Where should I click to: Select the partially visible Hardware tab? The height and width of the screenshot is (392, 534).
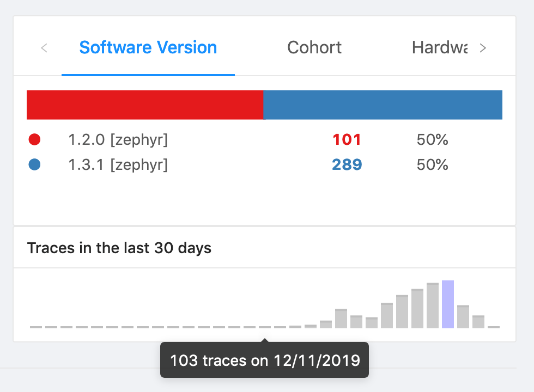pyautogui.click(x=439, y=48)
